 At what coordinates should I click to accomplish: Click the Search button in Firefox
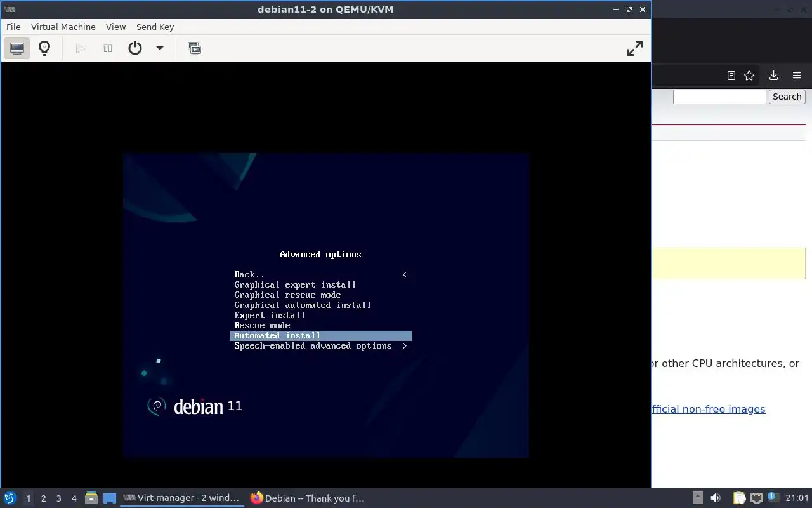point(787,97)
